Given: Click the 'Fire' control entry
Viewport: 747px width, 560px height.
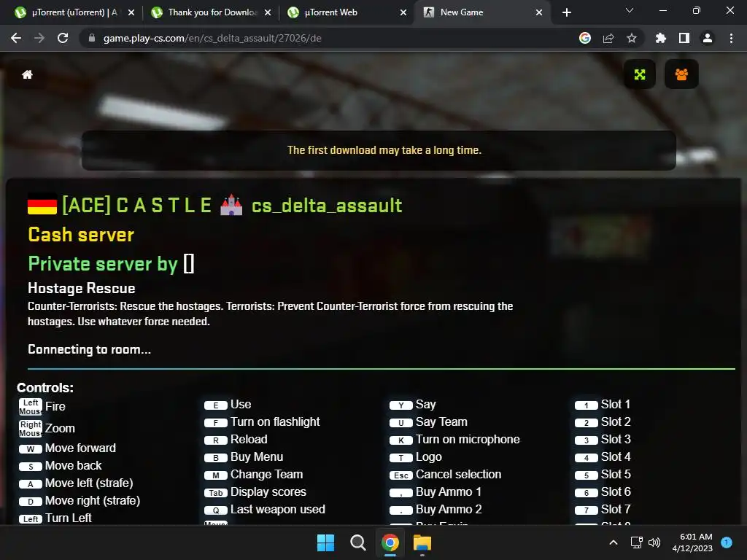Looking at the screenshot, I should (x=42, y=407).
